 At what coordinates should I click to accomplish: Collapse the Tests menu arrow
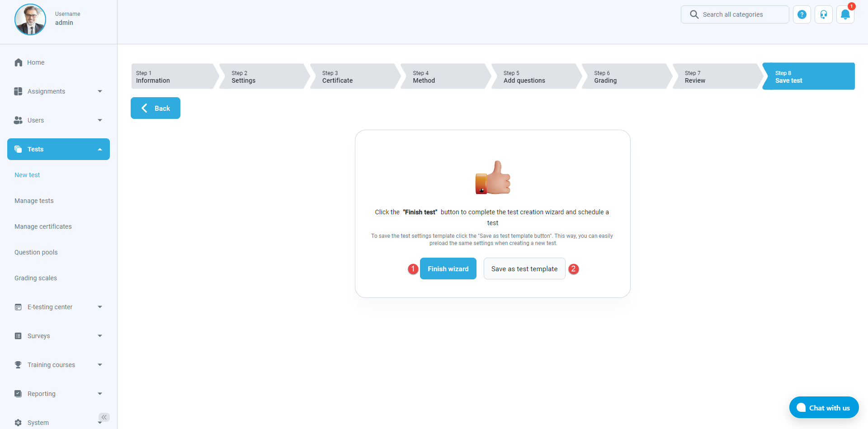100,149
